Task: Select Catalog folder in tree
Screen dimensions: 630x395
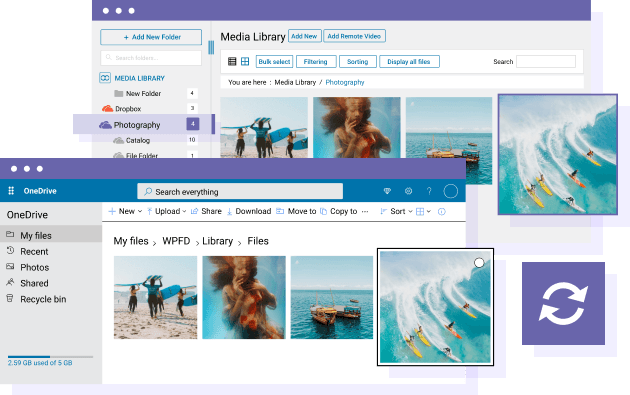Action: click(x=137, y=141)
